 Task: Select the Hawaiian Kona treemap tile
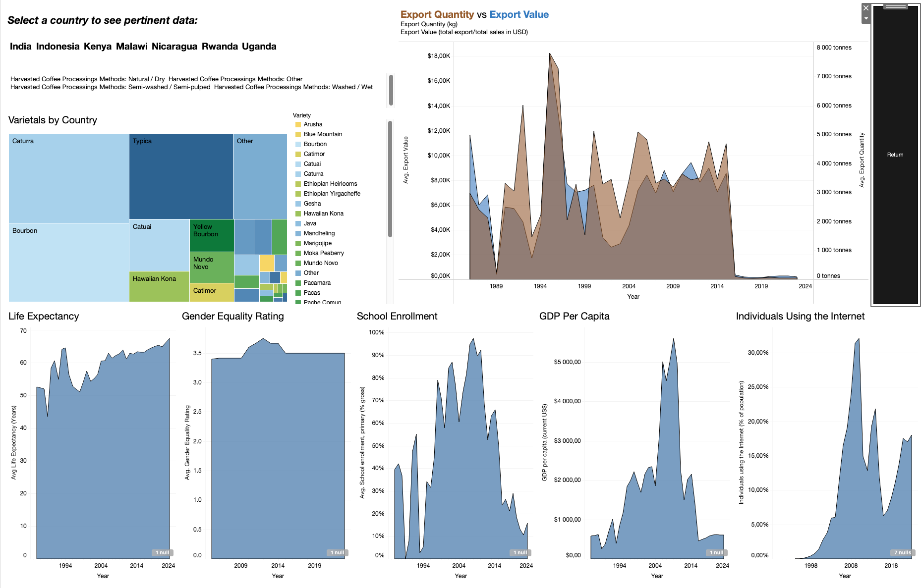[159, 286]
